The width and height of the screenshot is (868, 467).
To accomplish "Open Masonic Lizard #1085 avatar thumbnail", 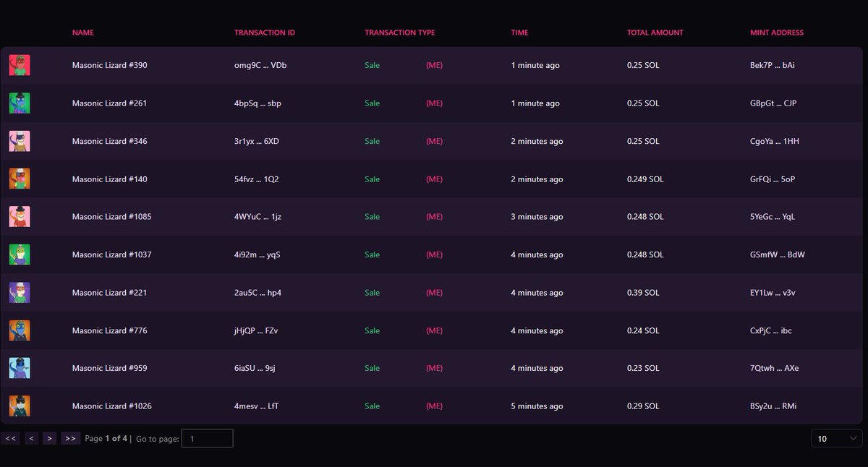I will [x=20, y=217].
